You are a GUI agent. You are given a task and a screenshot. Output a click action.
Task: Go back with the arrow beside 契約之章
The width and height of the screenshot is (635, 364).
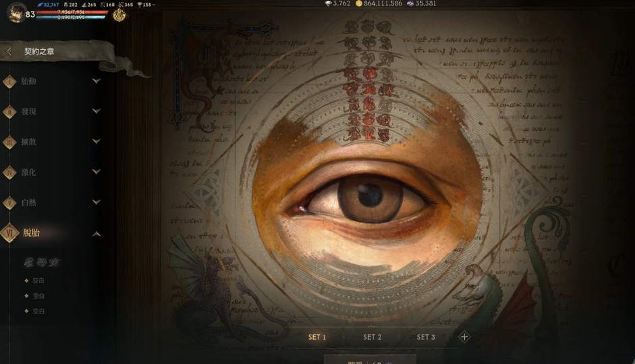click(x=9, y=51)
